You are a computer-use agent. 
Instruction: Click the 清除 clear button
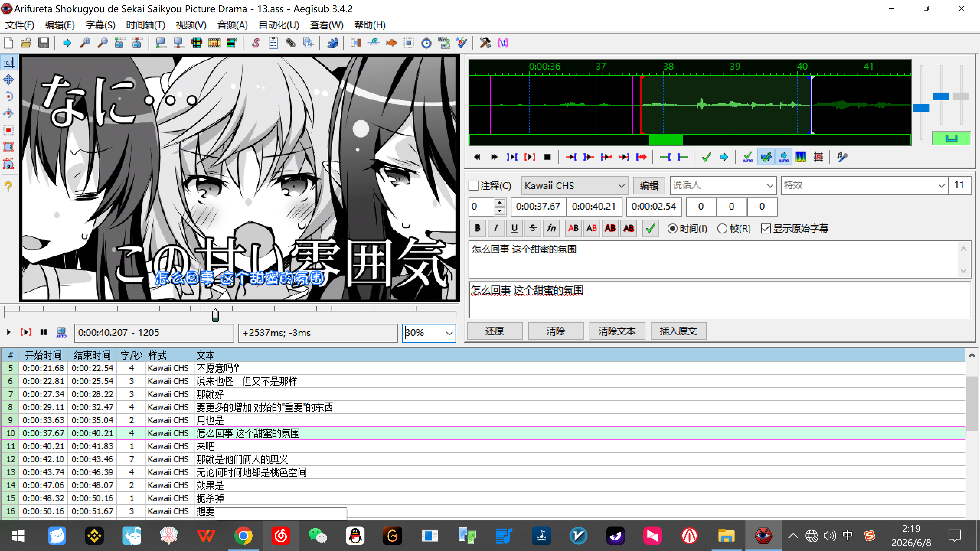coord(556,331)
